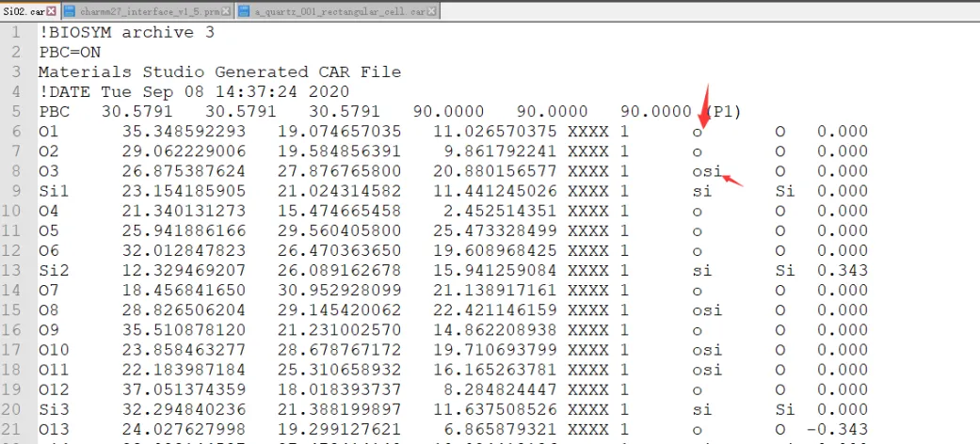
Task: Click the atom name 'Si1'
Action: point(54,192)
